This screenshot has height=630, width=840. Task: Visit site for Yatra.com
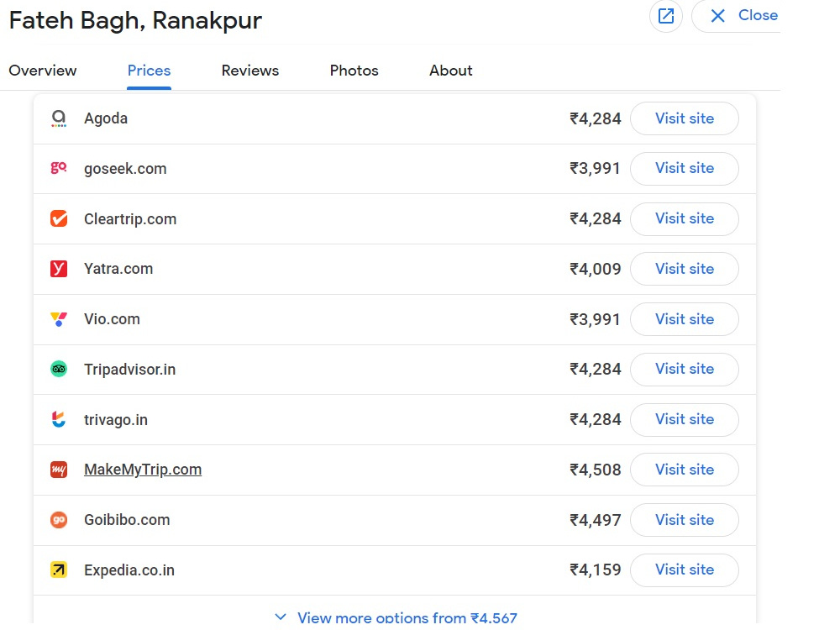point(684,269)
